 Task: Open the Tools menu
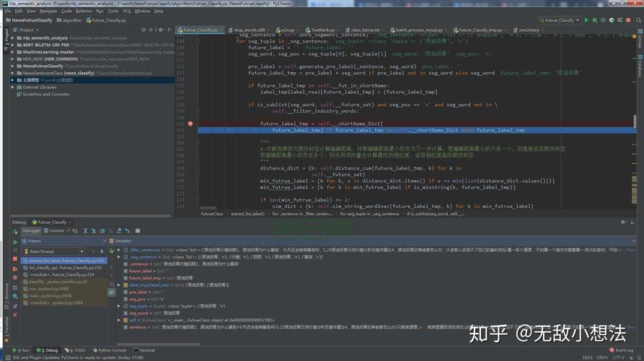(x=113, y=11)
